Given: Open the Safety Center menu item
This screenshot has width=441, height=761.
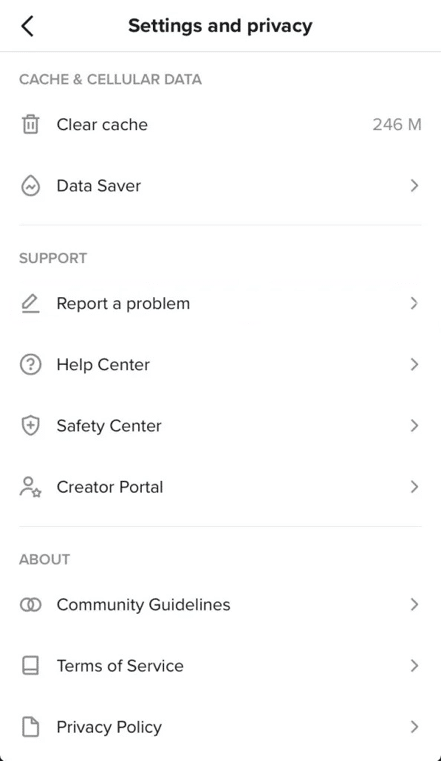Looking at the screenshot, I should tap(220, 426).
